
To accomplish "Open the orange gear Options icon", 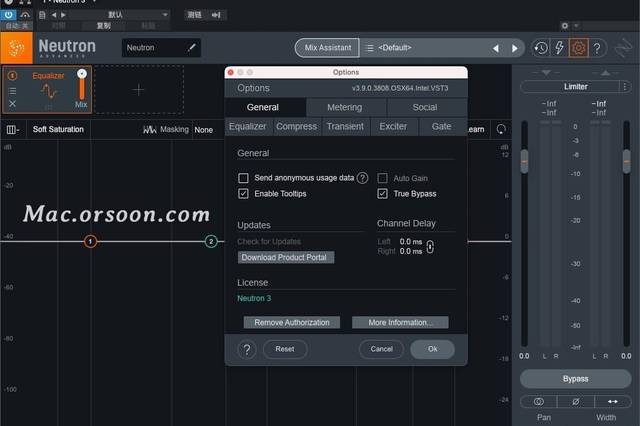I will pyautogui.click(x=579, y=48).
